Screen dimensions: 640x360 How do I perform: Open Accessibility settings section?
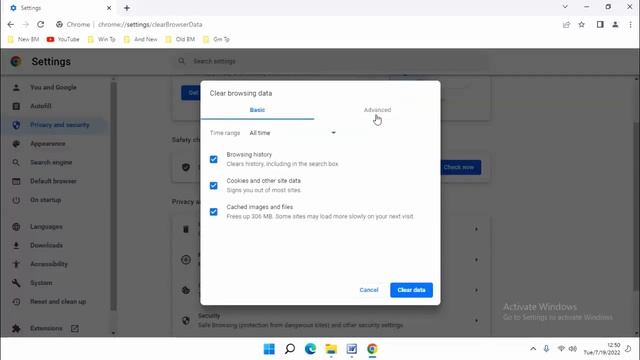click(x=49, y=264)
